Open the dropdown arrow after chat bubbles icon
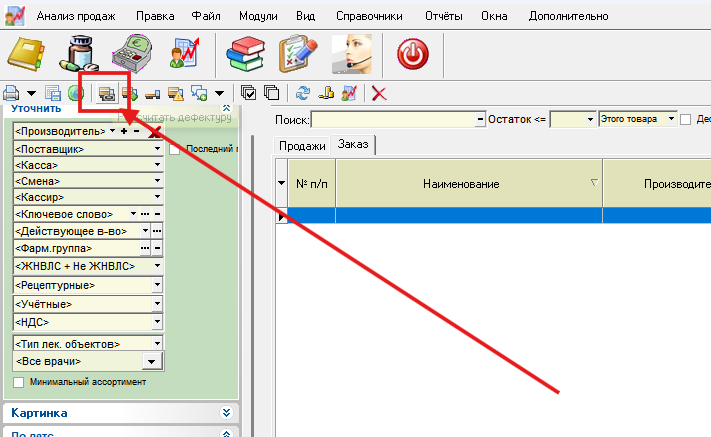Image resolution: width=711 pixels, height=437 pixels. click(219, 94)
